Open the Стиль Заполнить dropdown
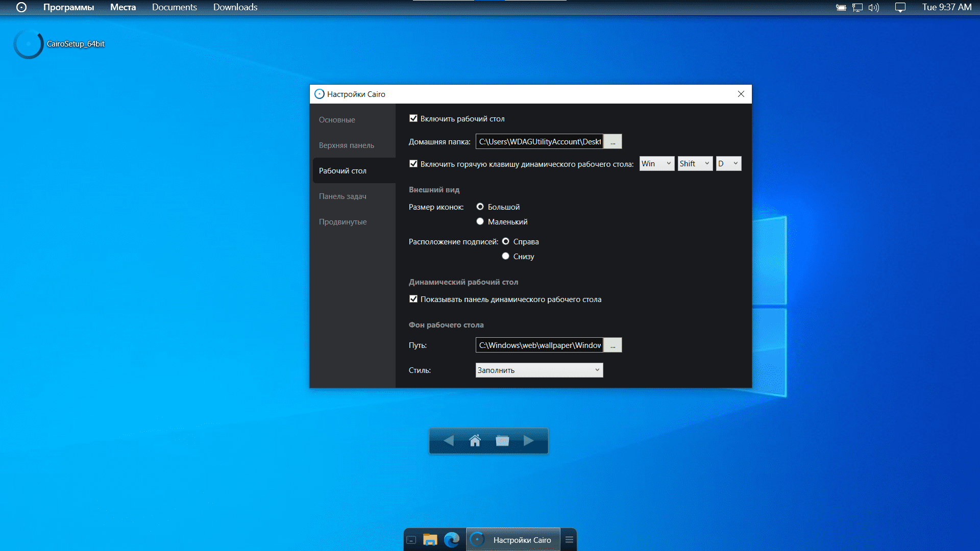Viewport: 980px width, 551px height. 539,370
